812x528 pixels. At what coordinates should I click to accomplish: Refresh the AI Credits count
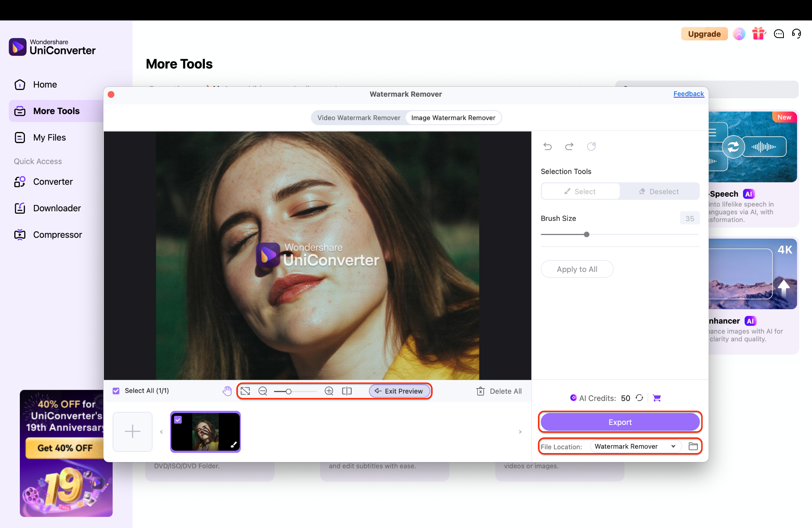(640, 398)
